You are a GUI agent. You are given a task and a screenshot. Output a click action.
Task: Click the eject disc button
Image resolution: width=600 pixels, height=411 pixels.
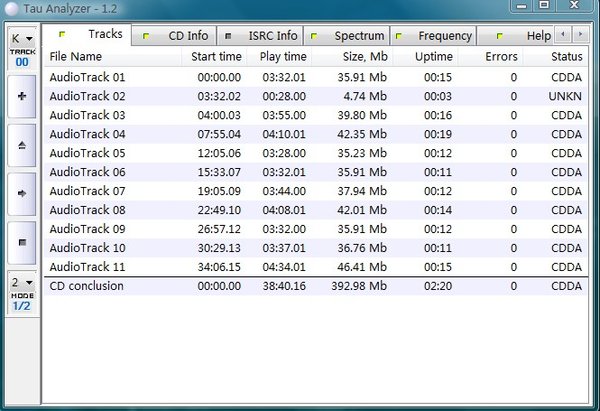[22, 145]
